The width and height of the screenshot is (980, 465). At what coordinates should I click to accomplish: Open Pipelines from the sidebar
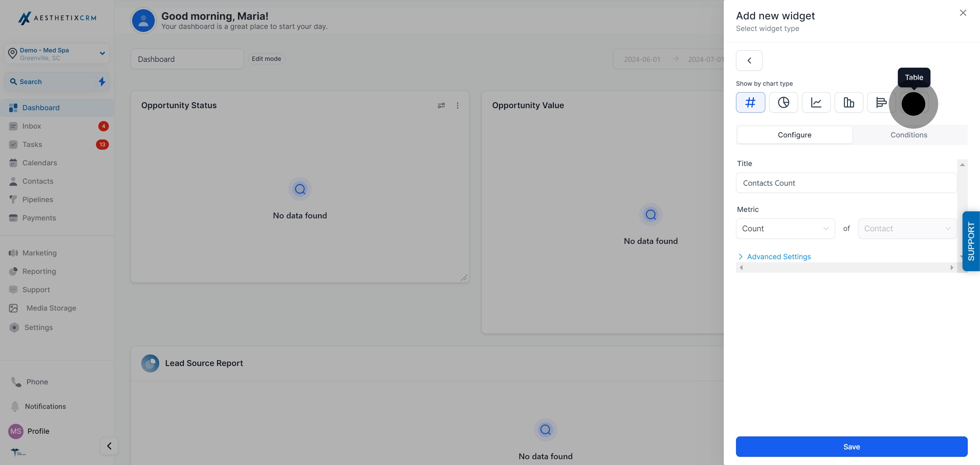pos(38,200)
